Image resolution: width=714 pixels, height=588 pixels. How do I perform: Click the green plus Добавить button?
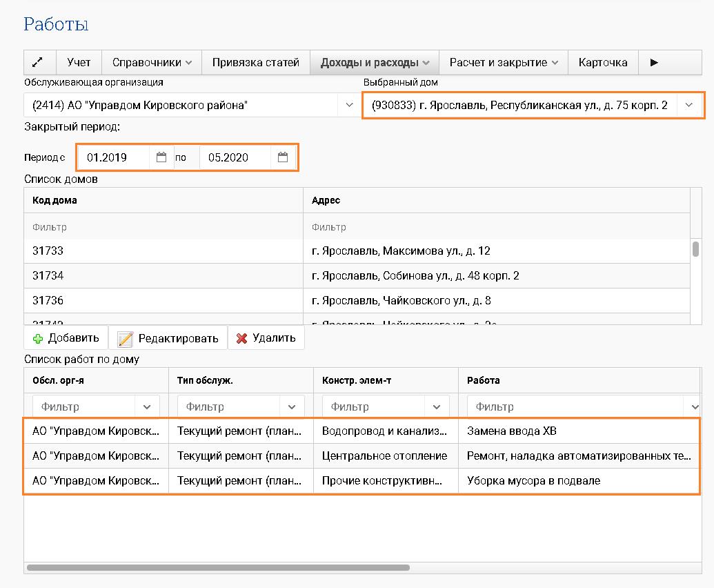[x=66, y=338]
